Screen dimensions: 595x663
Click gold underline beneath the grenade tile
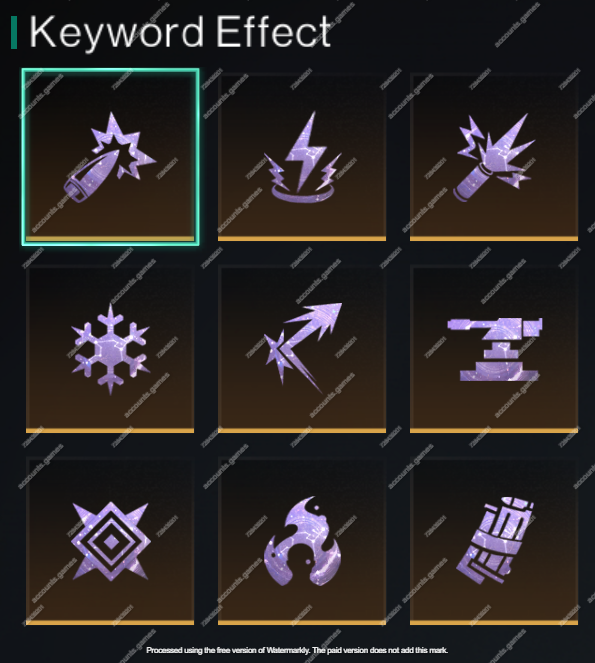tap(494, 239)
